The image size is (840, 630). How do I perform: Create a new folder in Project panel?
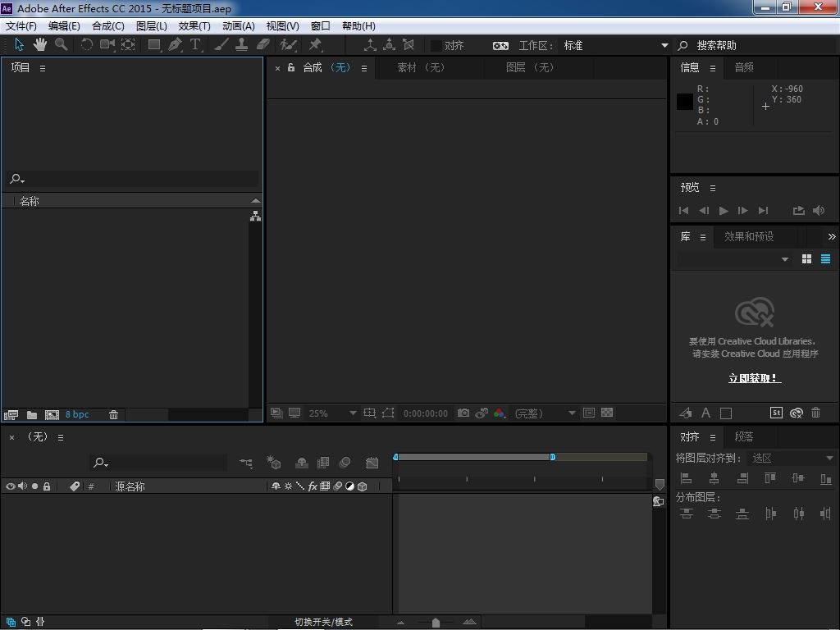(32, 414)
